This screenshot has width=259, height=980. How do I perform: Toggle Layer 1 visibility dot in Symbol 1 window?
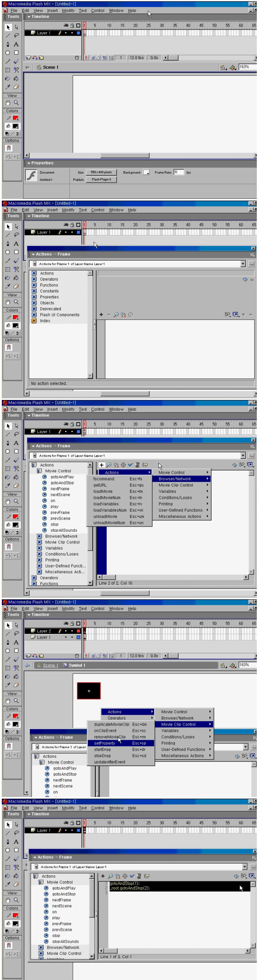coord(66,637)
